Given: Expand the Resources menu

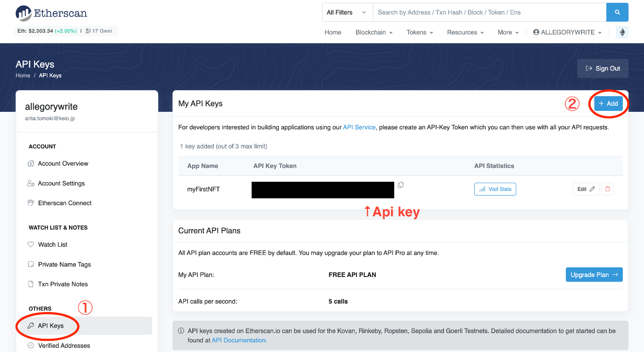Looking at the screenshot, I should 466,32.
